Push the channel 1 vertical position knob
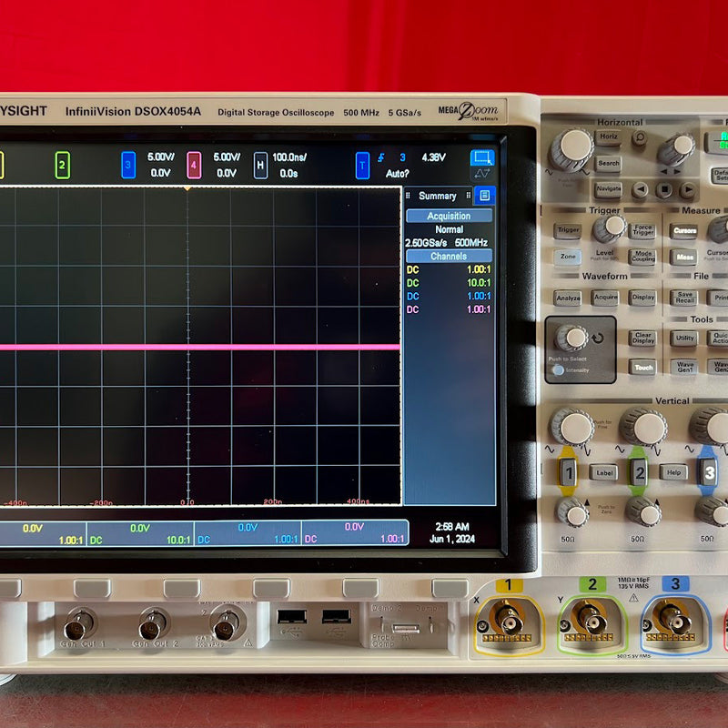The image size is (728, 728). tap(573, 512)
